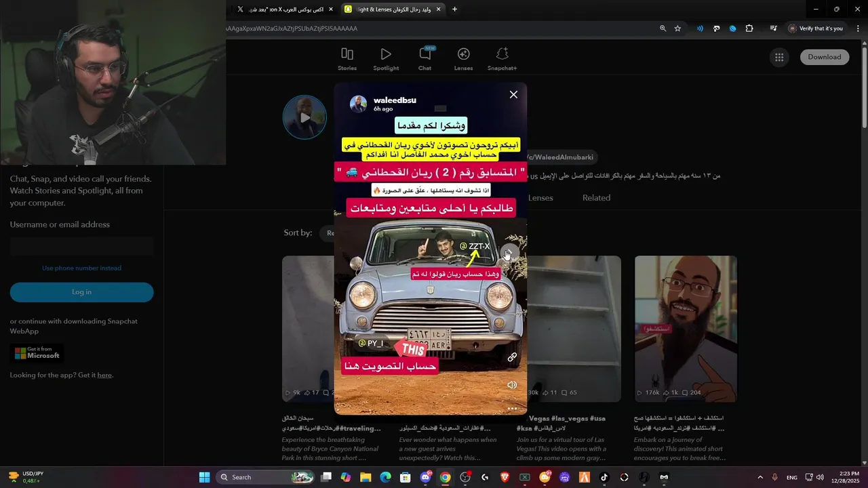Open a new browser tab

point(454,9)
